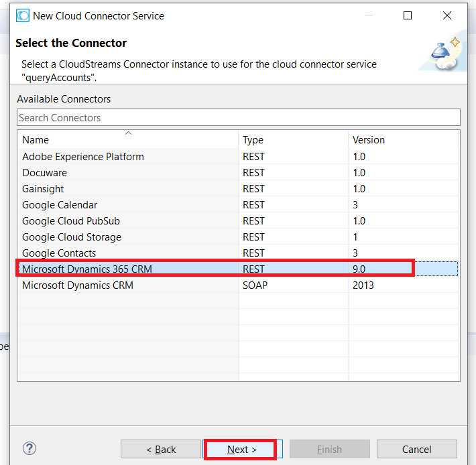Select Microsoft Dynamics CRM SOAP connector
This screenshot has width=476, height=465.
[x=238, y=285]
